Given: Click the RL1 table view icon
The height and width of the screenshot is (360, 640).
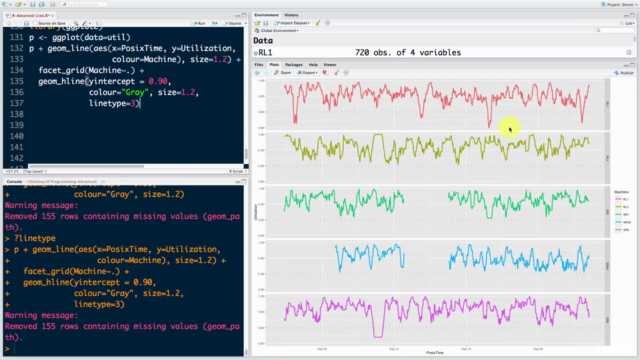Looking at the screenshot, I should click(629, 53).
